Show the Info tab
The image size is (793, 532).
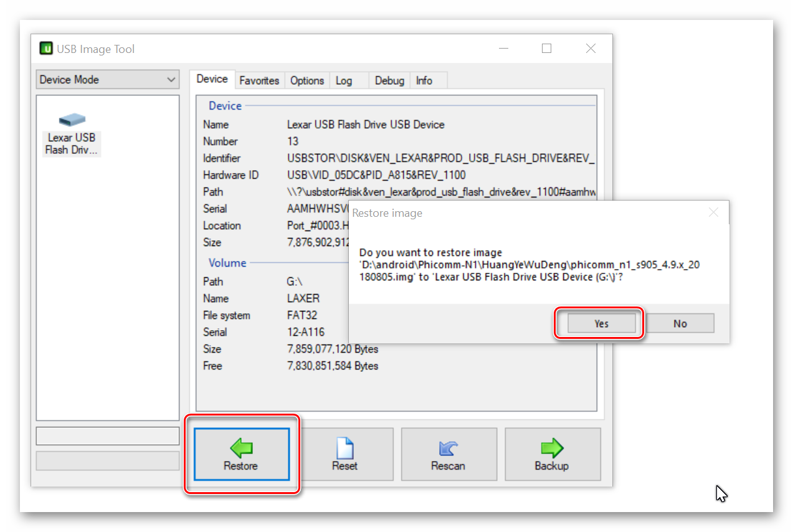424,80
